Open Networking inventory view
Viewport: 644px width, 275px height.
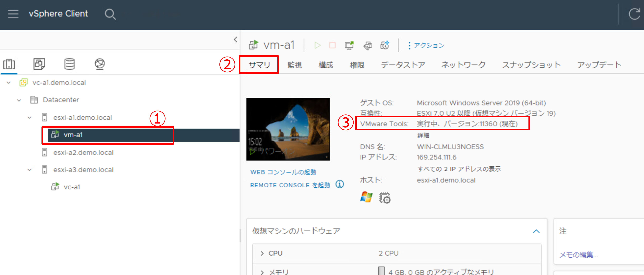pos(100,64)
